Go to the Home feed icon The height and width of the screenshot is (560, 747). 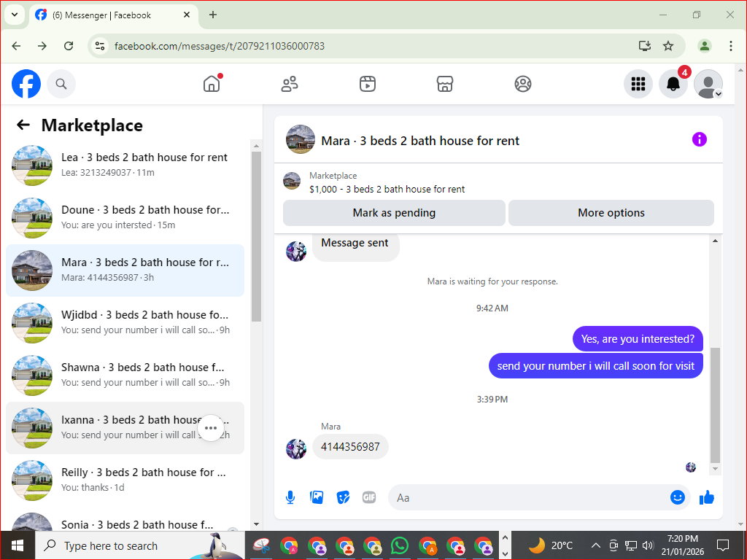click(212, 84)
